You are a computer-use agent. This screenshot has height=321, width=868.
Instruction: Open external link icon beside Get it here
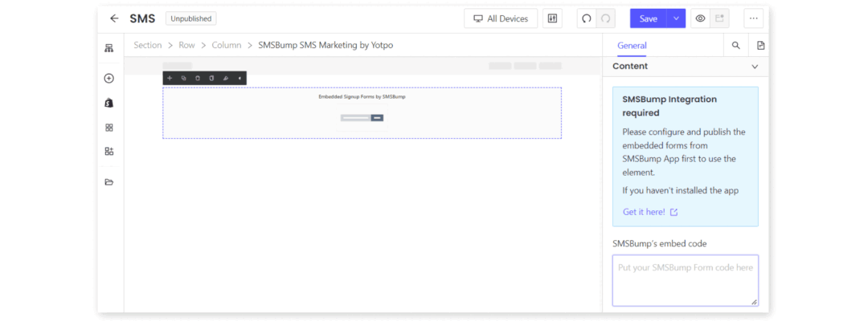674,212
